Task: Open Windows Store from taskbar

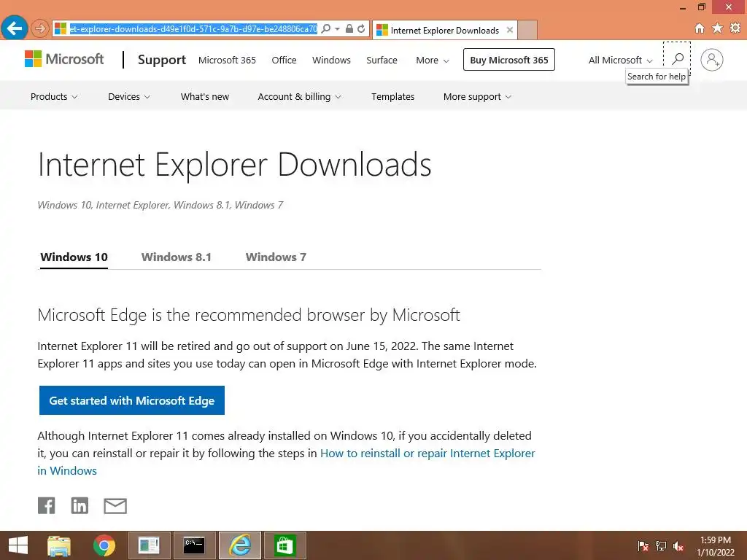Action: click(285, 545)
